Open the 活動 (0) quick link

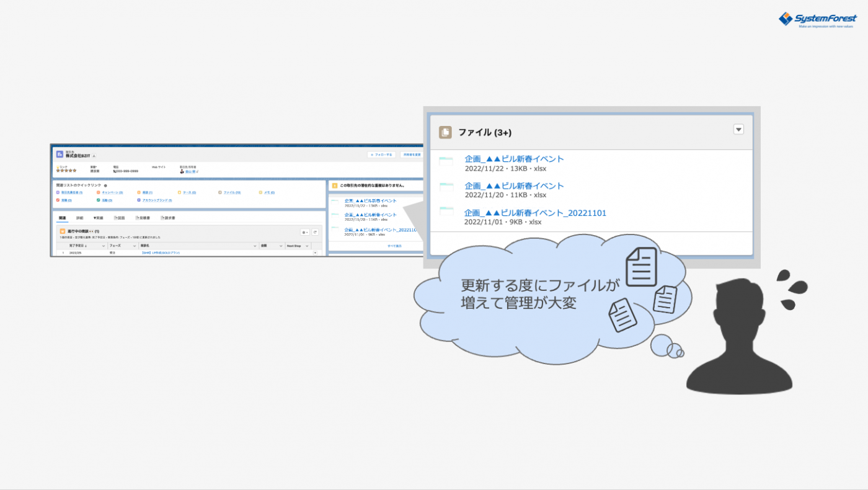[107, 200]
